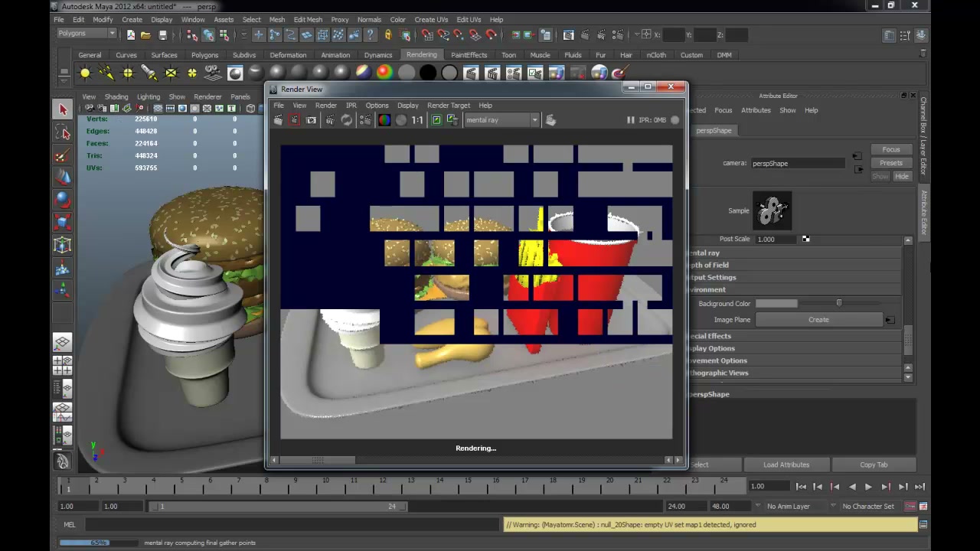Expand the Display Options section
Image resolution: width=980 pixels, height=551 pixels.
click(796, 348)
